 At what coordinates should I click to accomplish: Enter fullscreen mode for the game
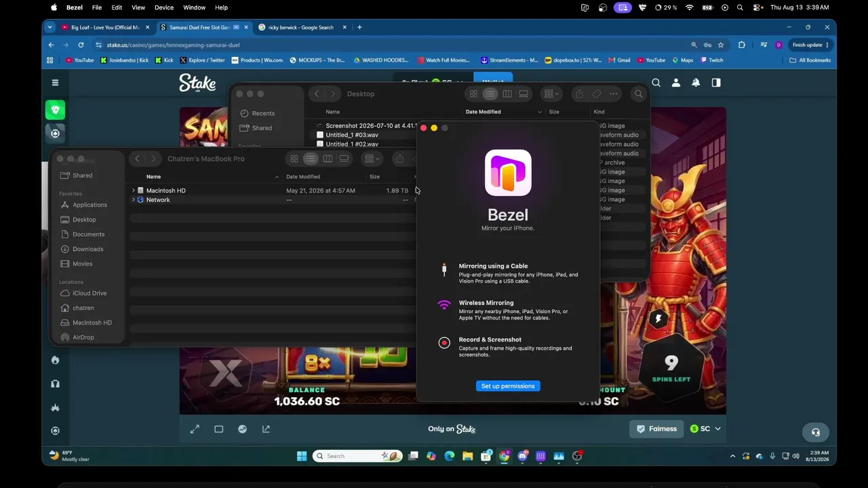[x=195, y=428]
